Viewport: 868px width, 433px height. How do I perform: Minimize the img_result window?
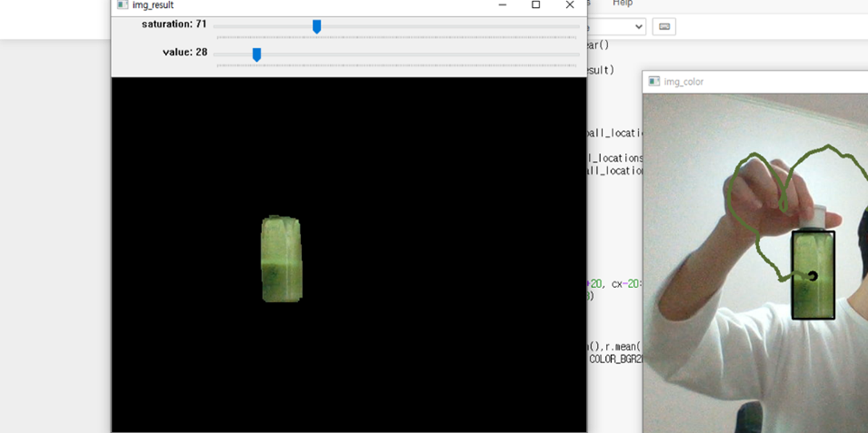[502, 5]
